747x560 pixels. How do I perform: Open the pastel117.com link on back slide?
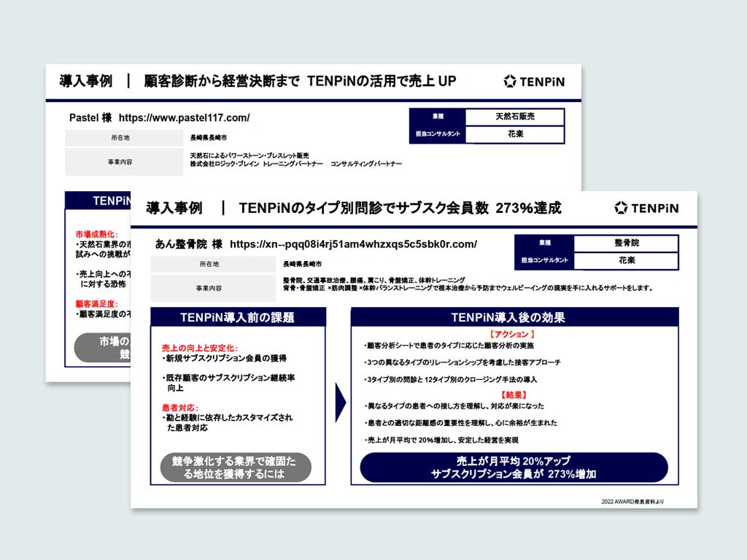tap(184, 117)
